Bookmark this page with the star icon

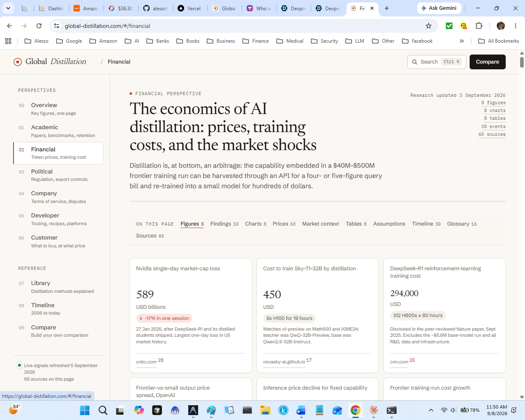429,26
